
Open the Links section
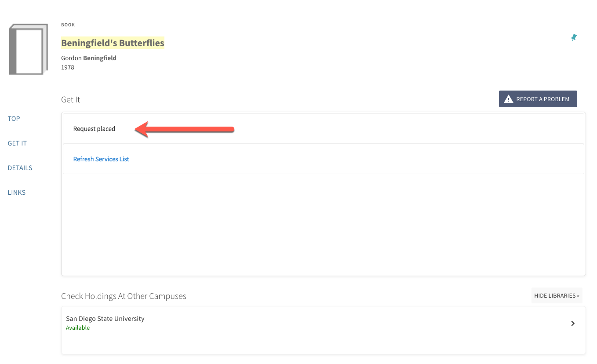17,193
